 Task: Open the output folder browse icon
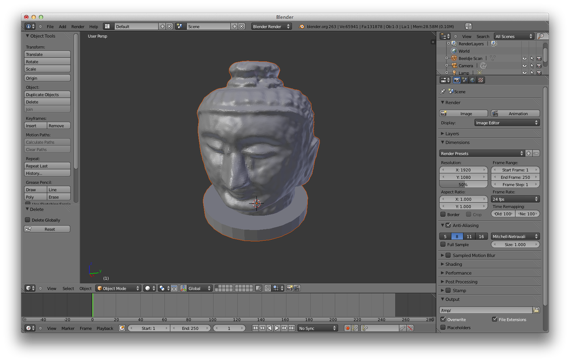click(x=536, y=310)
